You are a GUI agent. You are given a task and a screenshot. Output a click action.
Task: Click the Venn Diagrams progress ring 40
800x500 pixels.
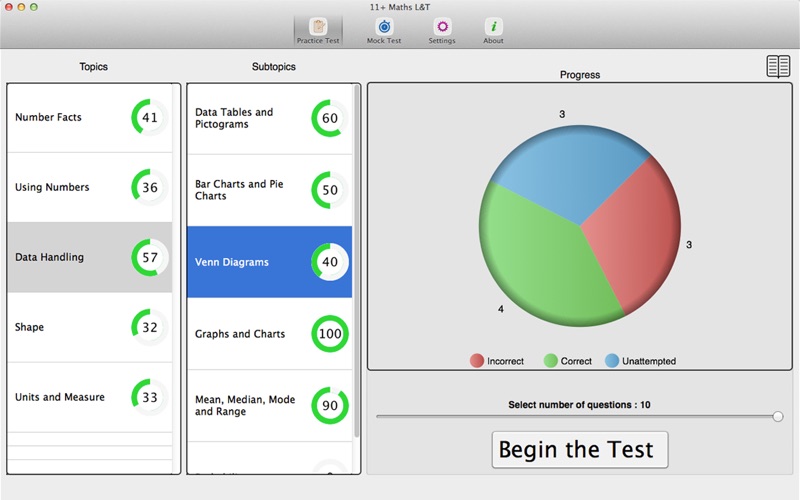[x=330, y=262]
